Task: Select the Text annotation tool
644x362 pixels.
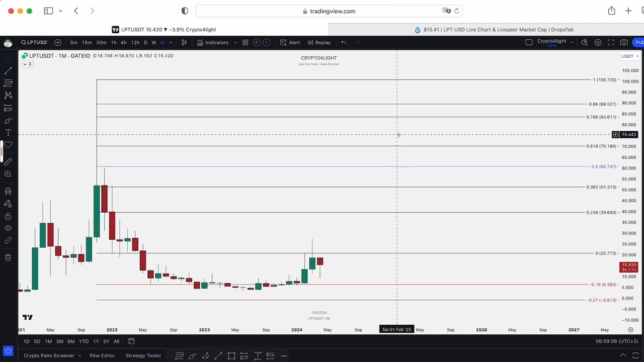Action: tap(8, 132)
